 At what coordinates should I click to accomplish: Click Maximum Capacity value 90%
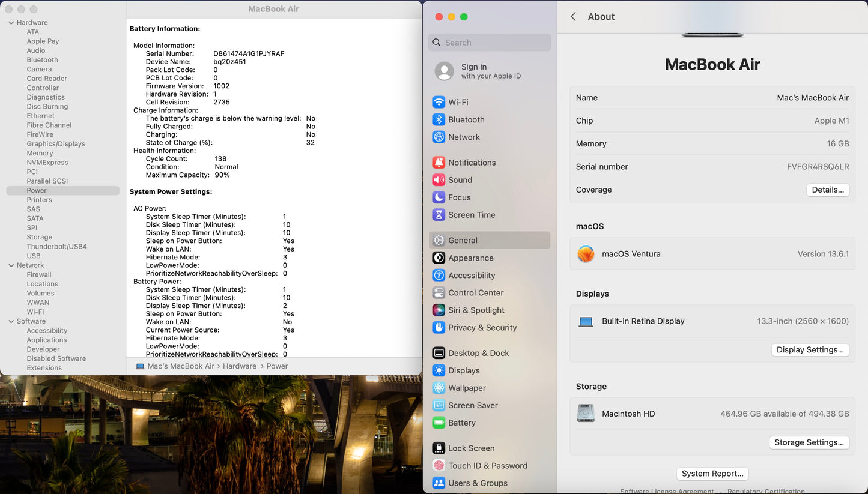[222, 175]
